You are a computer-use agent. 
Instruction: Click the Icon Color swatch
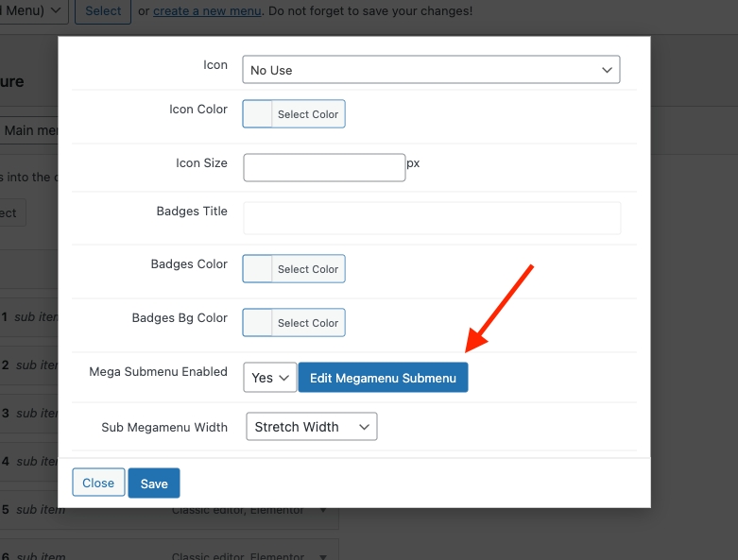pos(257,114)
